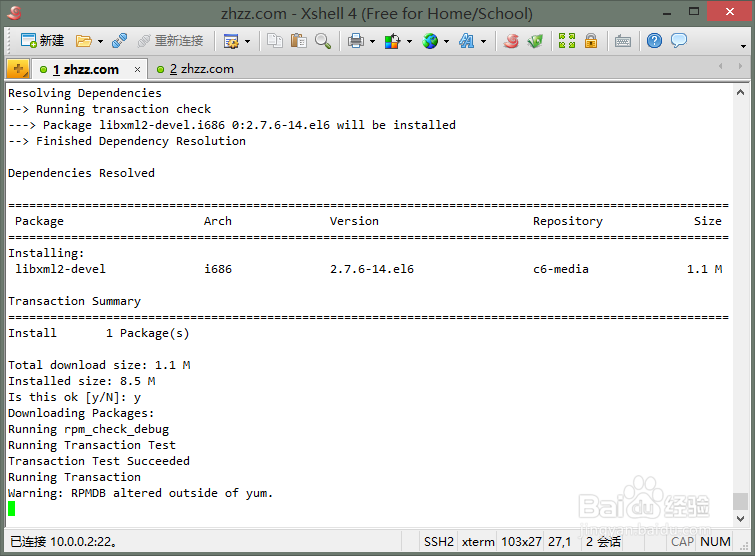This screenshot has height=556, width=755.
Task: Click 'Transaction Test Succeeded' line
Action: 99,461
